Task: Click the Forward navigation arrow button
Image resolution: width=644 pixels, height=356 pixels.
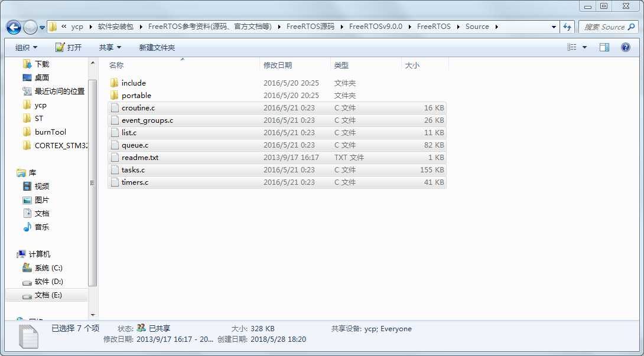Action: pos(30,27)
